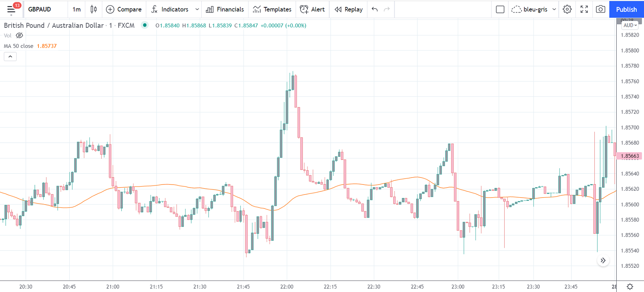This screenshot has height=292, width=644.
Task: Click the change value +0.00007 (+0.00%)
Action: point(283,25)
